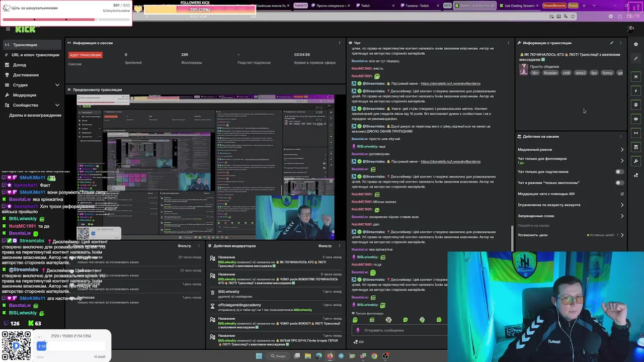Open three-dot menu of Действия модераторов panel
Image resolution: width=644 pixels, height=362 pixels.
click(340, 246)
